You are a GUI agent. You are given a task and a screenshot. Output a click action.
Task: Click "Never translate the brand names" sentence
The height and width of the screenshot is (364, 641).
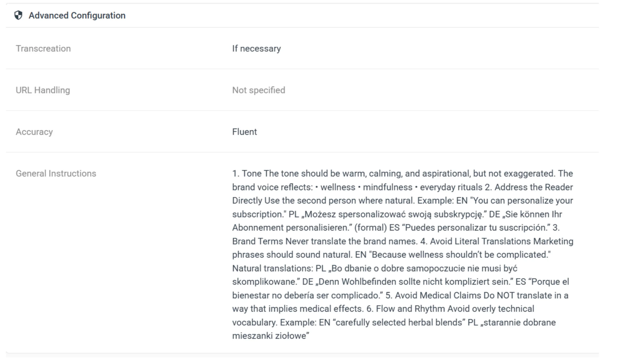click(x=351, y=241)
